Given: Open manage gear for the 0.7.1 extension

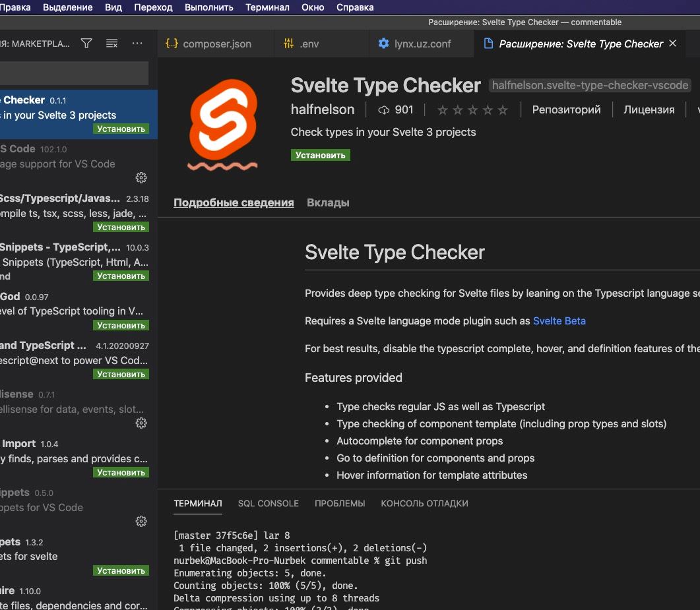Looking at the screenshot, I should [x=141, y=423].
